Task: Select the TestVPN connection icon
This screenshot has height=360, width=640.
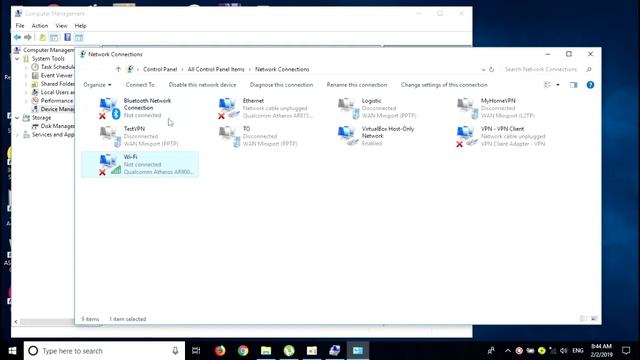Action: pos(110,136)
